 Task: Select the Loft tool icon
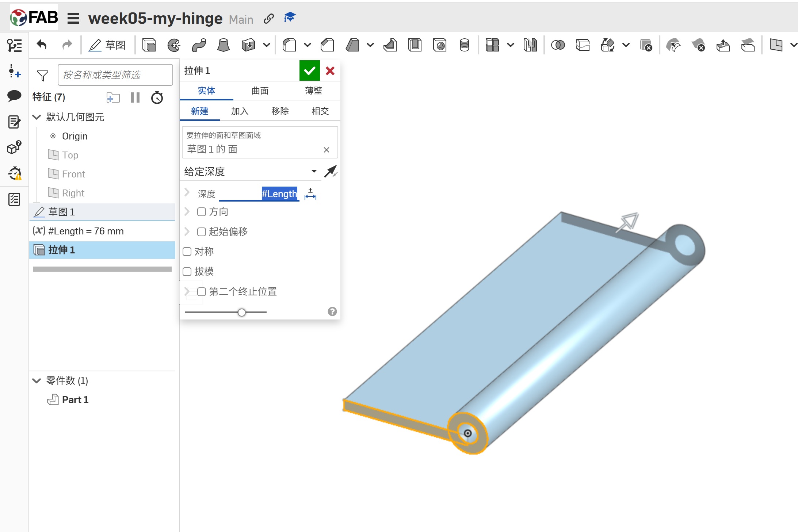223,45
